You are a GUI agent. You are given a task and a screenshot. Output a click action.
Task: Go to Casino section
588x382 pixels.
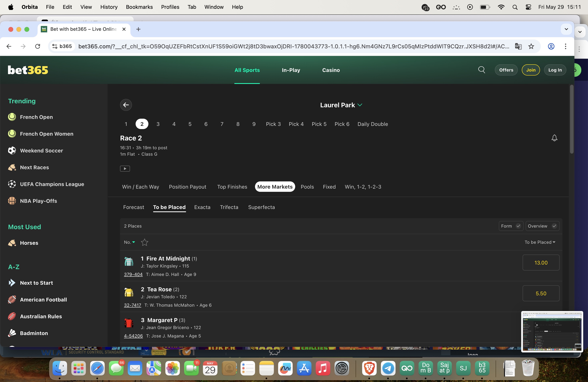331,70
